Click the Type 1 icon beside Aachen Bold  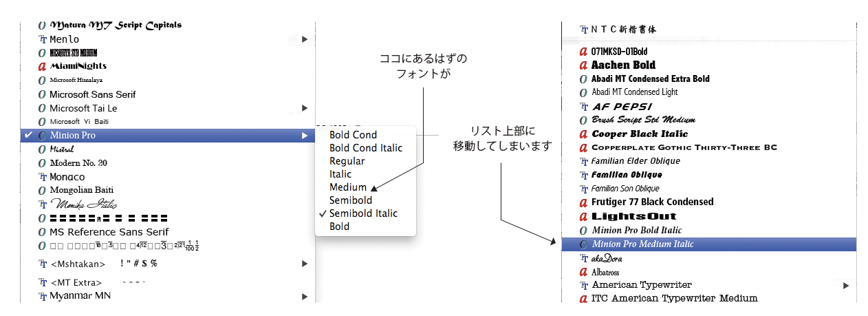(584, 65)
